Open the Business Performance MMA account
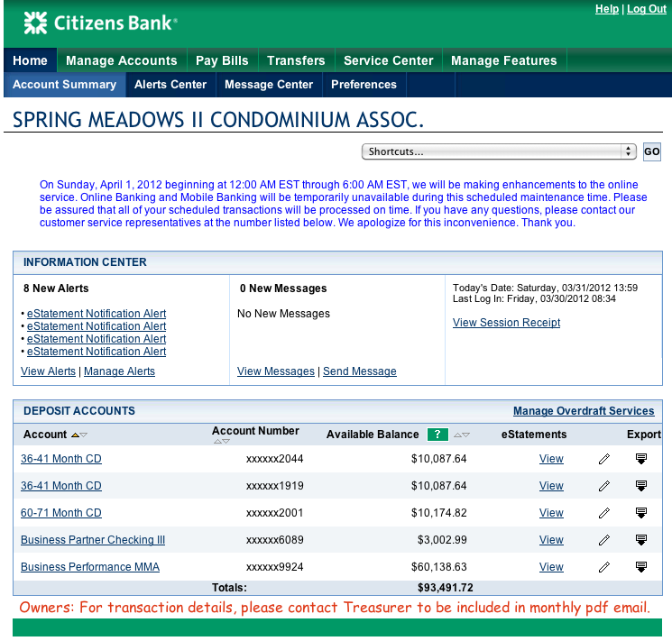Viewport: 672px width, 641px height. [90, 567]
